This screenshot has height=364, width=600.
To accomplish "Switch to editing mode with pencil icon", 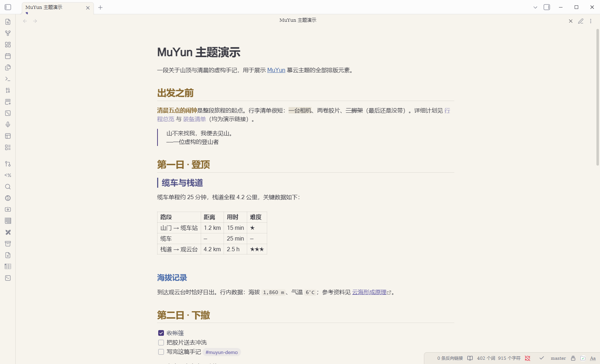I will pyautogui.click(x=581, y=21).
